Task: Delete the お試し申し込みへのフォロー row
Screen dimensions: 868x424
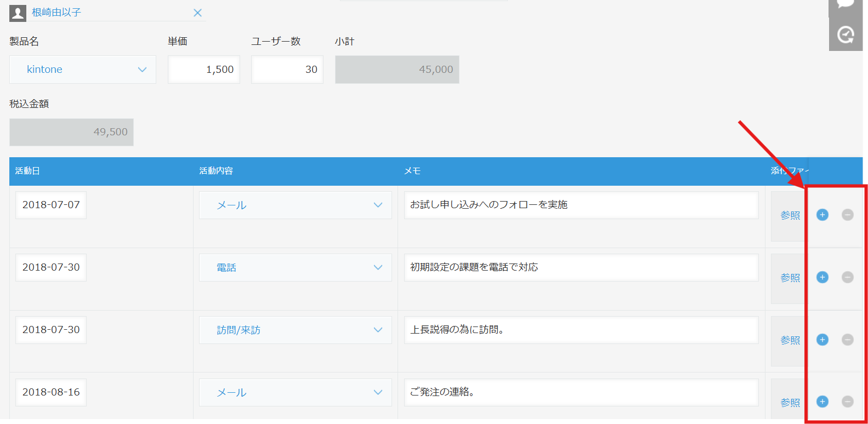Action: [x=847, y=215]
